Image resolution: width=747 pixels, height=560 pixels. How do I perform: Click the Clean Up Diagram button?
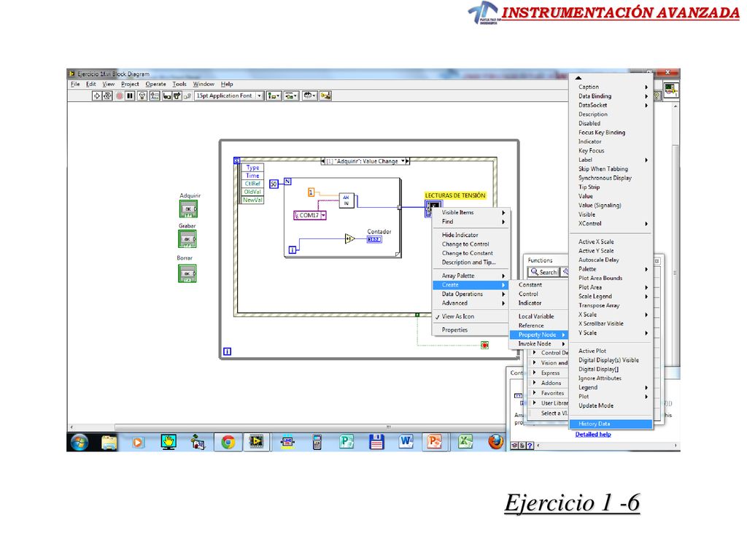point(326,96)
